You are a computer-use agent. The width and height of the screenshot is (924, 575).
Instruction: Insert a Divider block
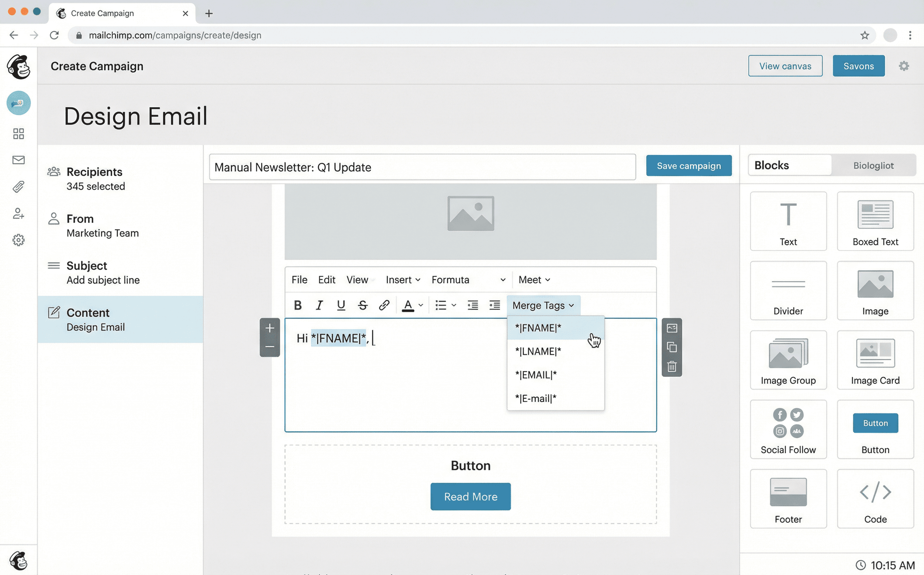click(788, 290)
